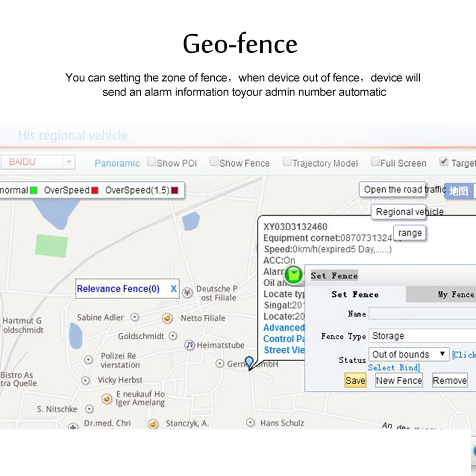Viewport: 476px width, 476px height.
Task: Click the Panoramic link
Action: coord(117,163)
